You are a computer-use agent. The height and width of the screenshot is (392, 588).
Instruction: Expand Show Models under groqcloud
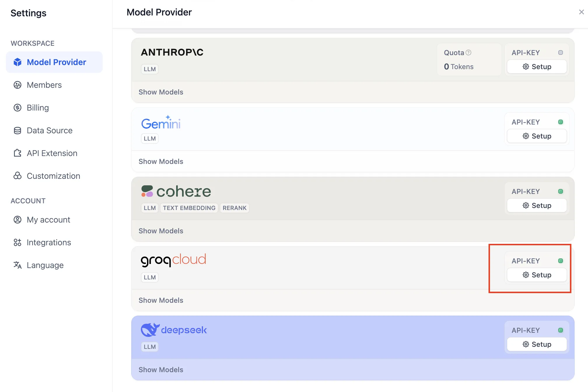(x=161, y=300)
